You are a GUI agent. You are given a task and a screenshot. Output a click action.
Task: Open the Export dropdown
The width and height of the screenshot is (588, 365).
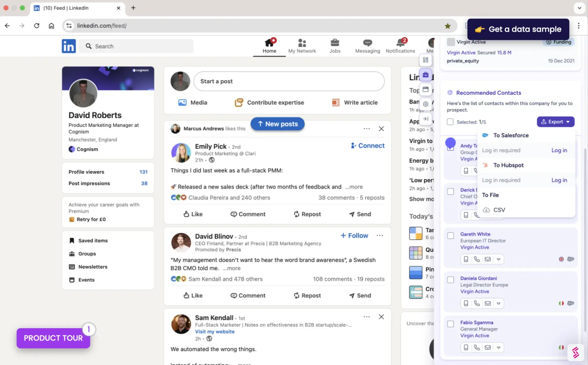[x=555, y=122]
